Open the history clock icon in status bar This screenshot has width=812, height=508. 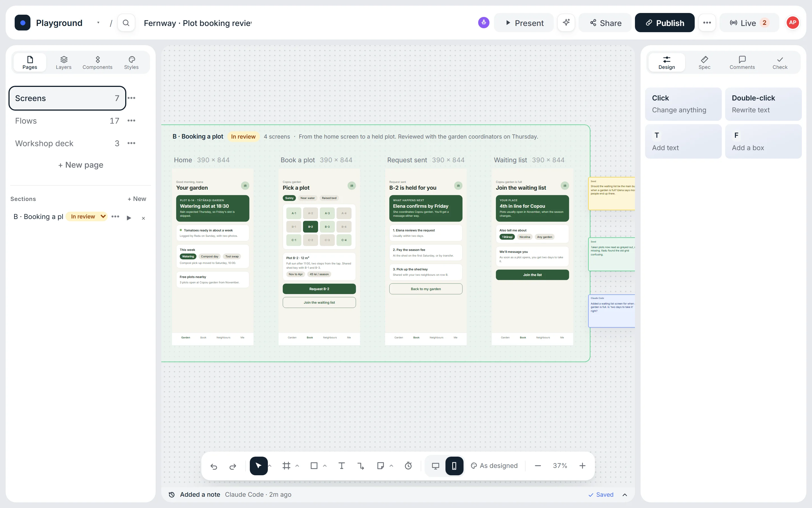click(x=171, y=494)
